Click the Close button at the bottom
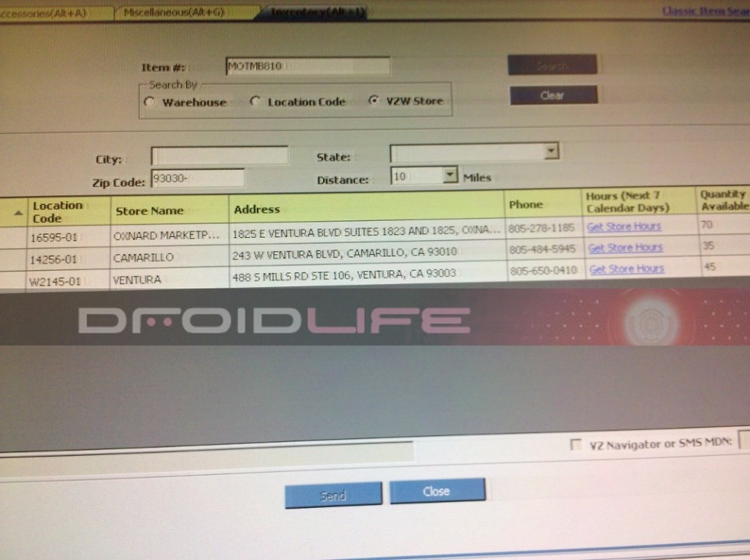 tap(436, 491)
